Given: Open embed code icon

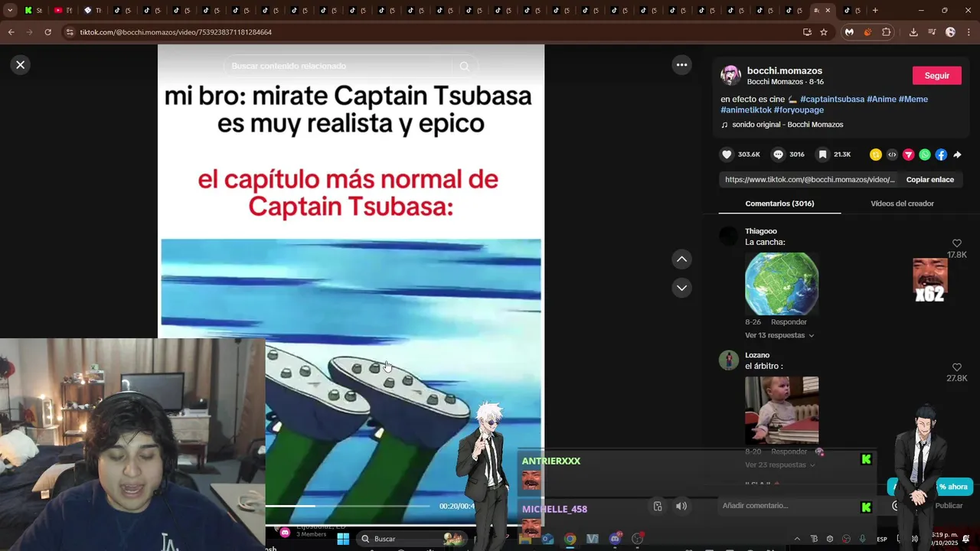Looking at the screenshot, I should coord(892,155).
